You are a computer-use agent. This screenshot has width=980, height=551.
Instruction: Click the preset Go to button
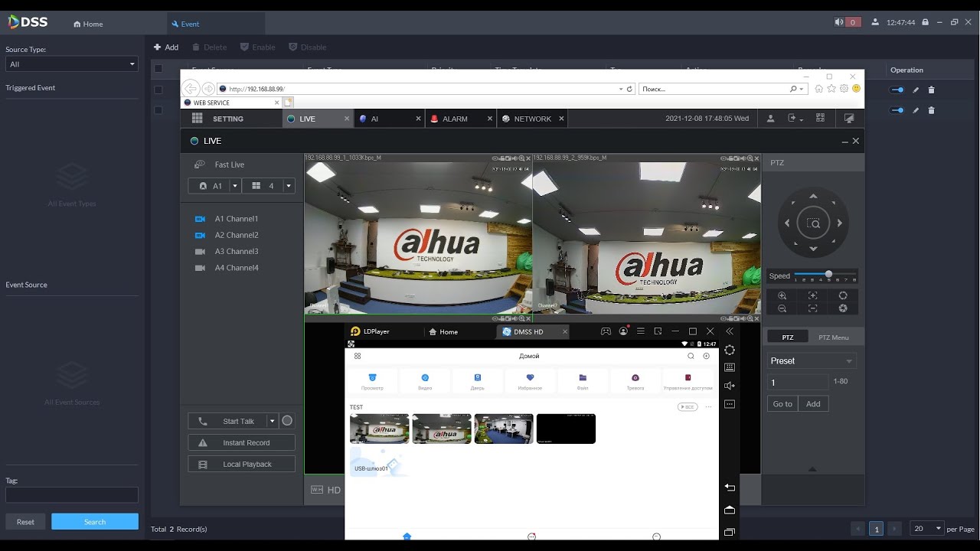click(x=782, y=403)
